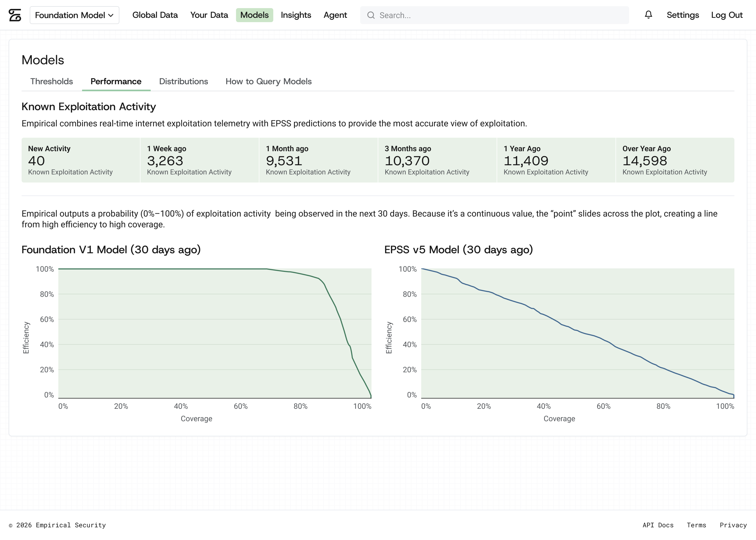
Task: Click the Empirical Security logo icon
Action: (15, 15)
